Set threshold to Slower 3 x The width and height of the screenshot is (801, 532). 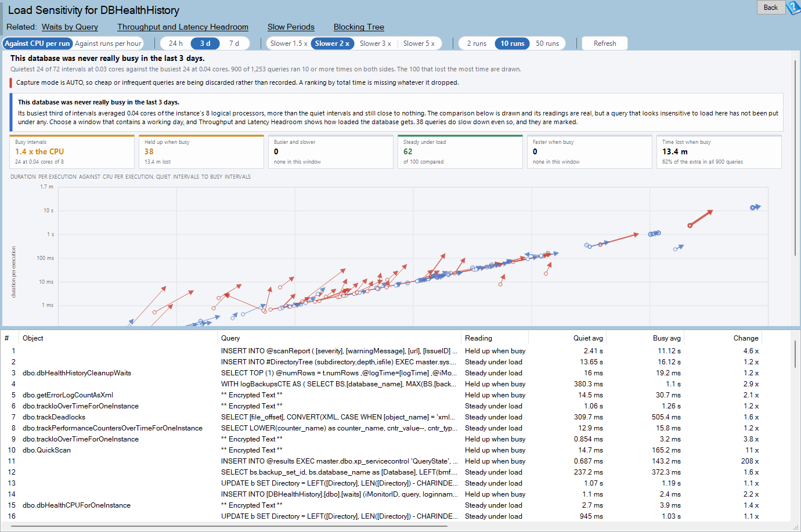tap(375, 44)
